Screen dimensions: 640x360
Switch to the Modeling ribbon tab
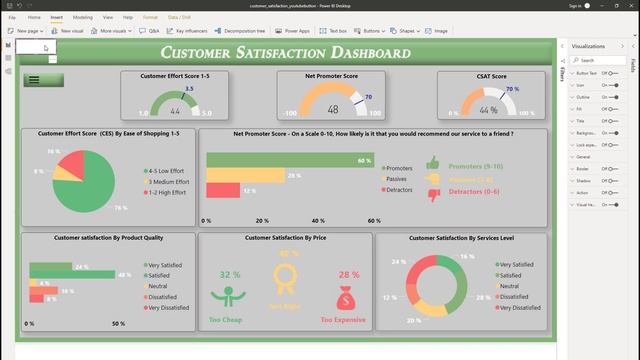point(83,18)
